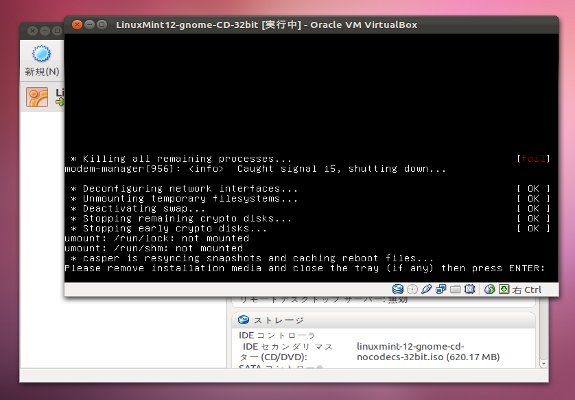
Task: Click the IDE コントローラ text row
Action: coord(277,335)
